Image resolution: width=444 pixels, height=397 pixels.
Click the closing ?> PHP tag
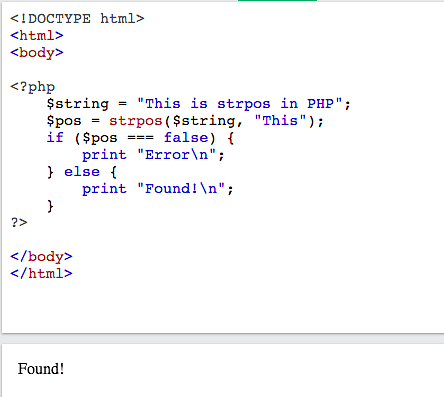point(19,222)
